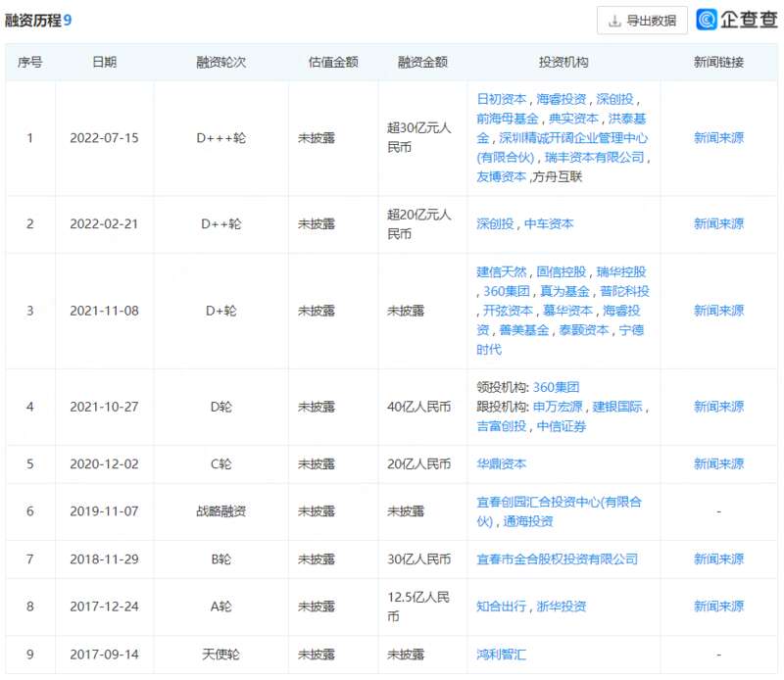Viewport: 784px width, 680px height.
Task: Open the 申万宏源 investor link
Action: (x=558, y=407)
